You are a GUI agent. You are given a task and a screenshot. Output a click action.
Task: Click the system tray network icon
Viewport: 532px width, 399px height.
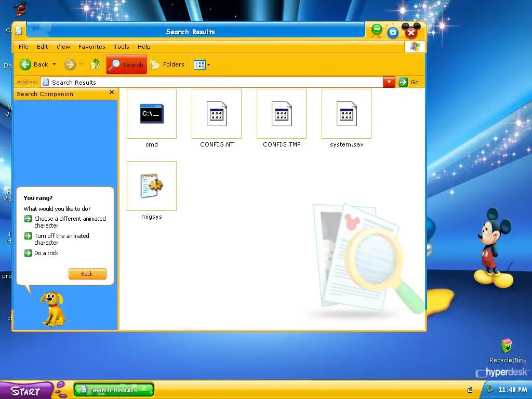489,389
